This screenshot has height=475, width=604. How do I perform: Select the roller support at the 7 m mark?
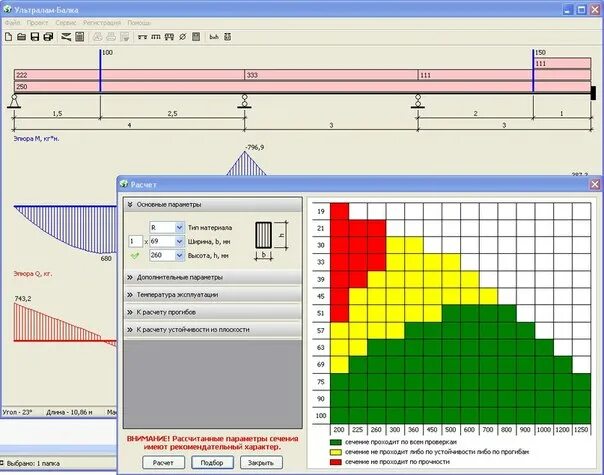(x=418, y=101)
